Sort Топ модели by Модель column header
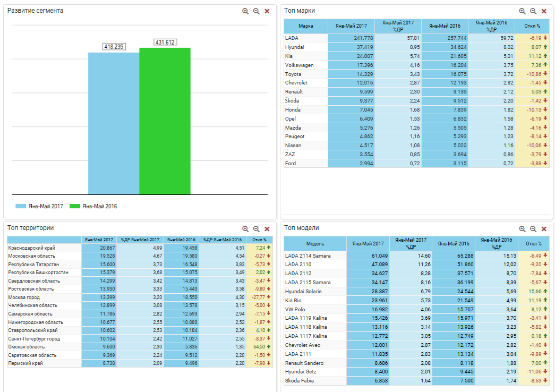The height and width of the screenshot is (392, 555). (x=315, y=244)
